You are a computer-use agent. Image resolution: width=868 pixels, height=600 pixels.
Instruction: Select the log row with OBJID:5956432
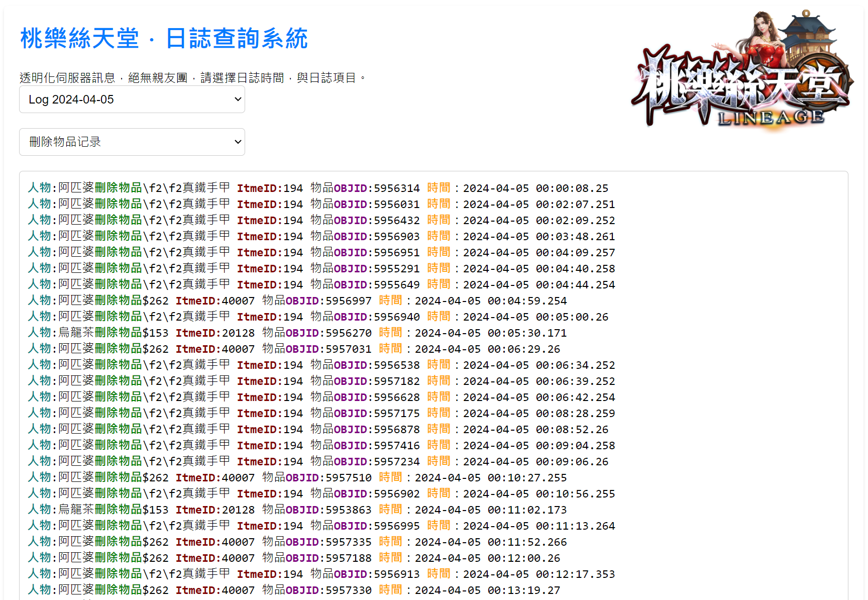(321, 220)
